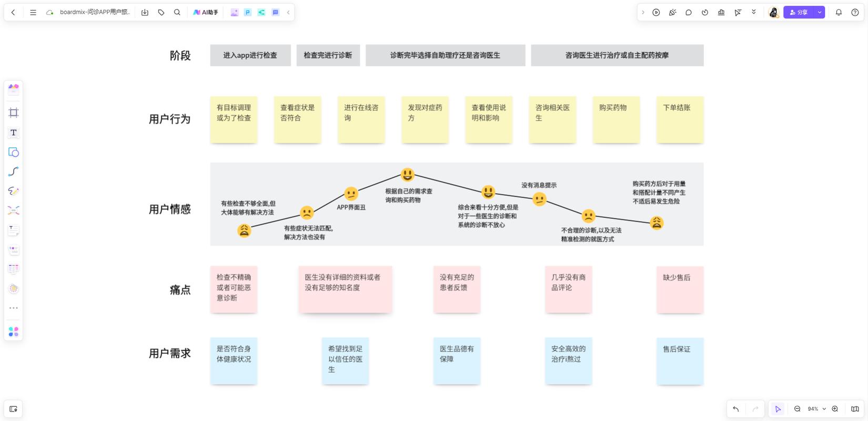868x421 pixels.
Task: Select yellow sticky note 进行在线咨询
Action: pos(361,119)
